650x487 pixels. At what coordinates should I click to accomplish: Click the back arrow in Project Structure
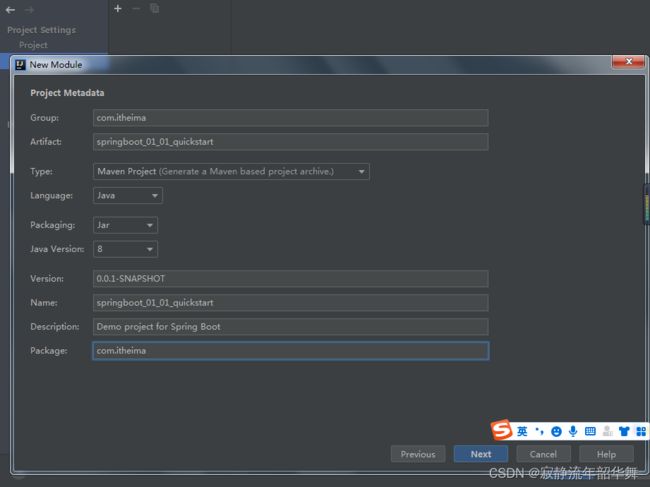10,10
